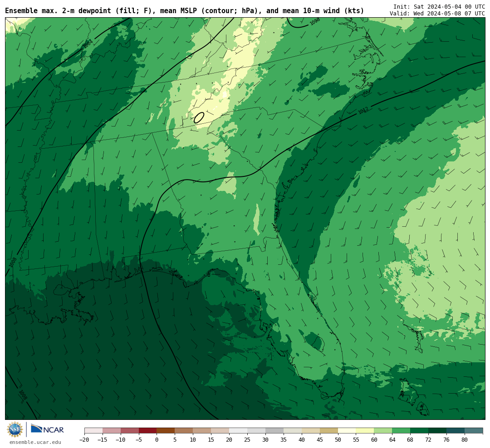Open the ensemble.ucar.edu text link
Viewport: 490px width, 448px height.
tap(35, 442)
